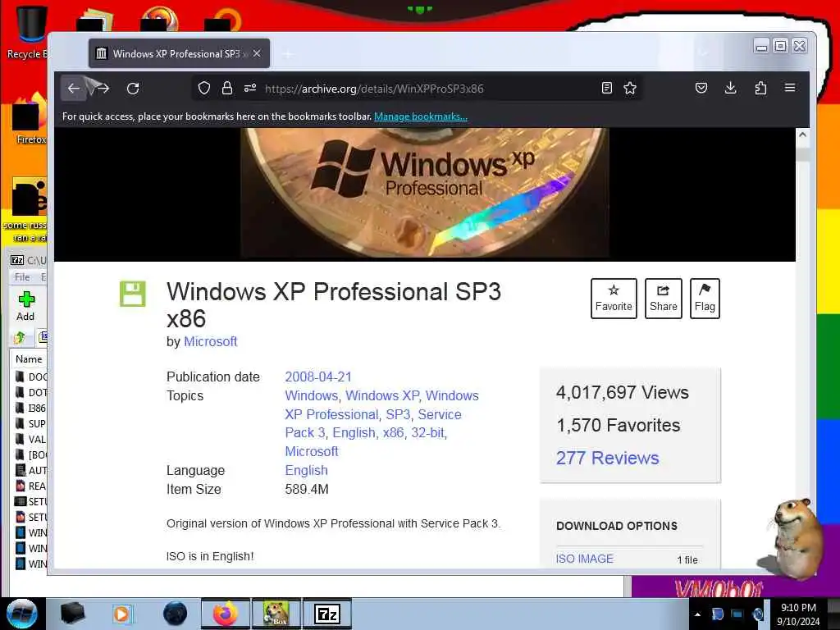The height and width of the screenshot is (630, 840).
Task: Go back using Firefox back arrow
Action: pos(74,89)
